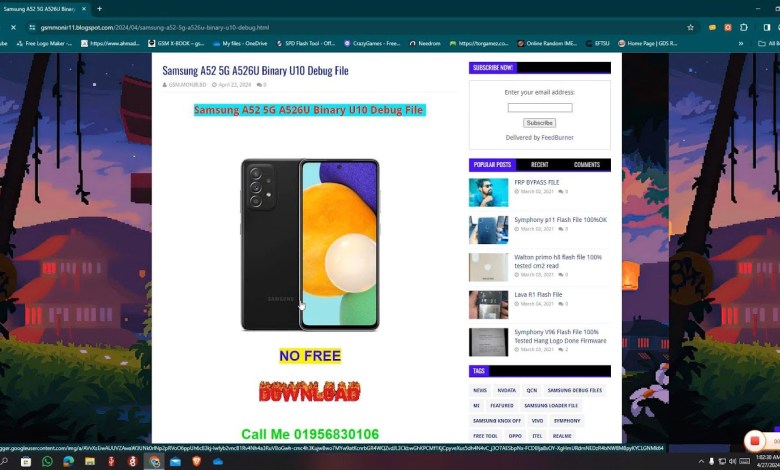Image resolution: width=780 pixels, height=470 pixels.
Task: Click the email address input field
Action: tap(539, 107)
